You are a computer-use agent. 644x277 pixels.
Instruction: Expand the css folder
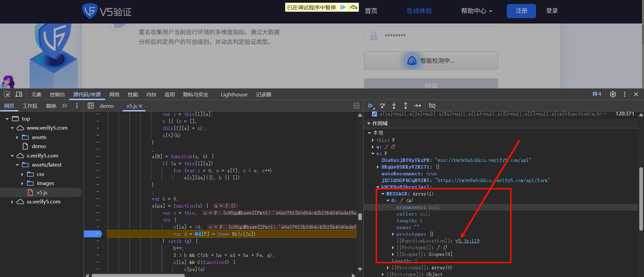22,174
